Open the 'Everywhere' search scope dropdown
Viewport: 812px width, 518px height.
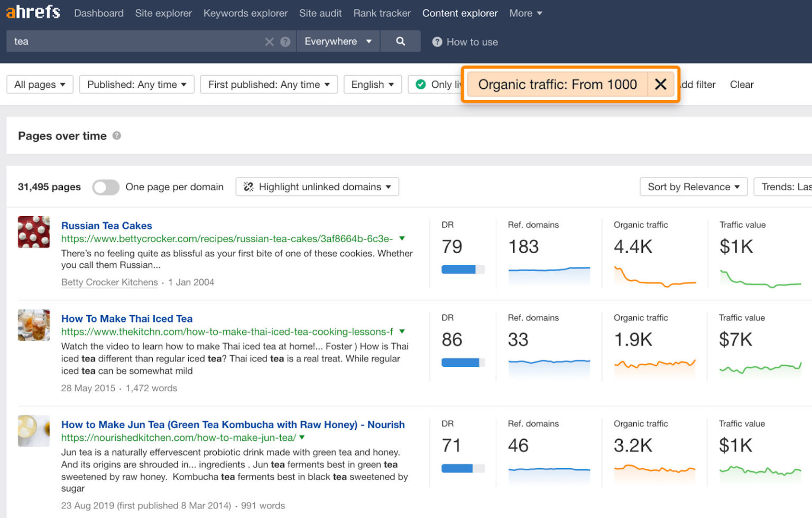338,41
